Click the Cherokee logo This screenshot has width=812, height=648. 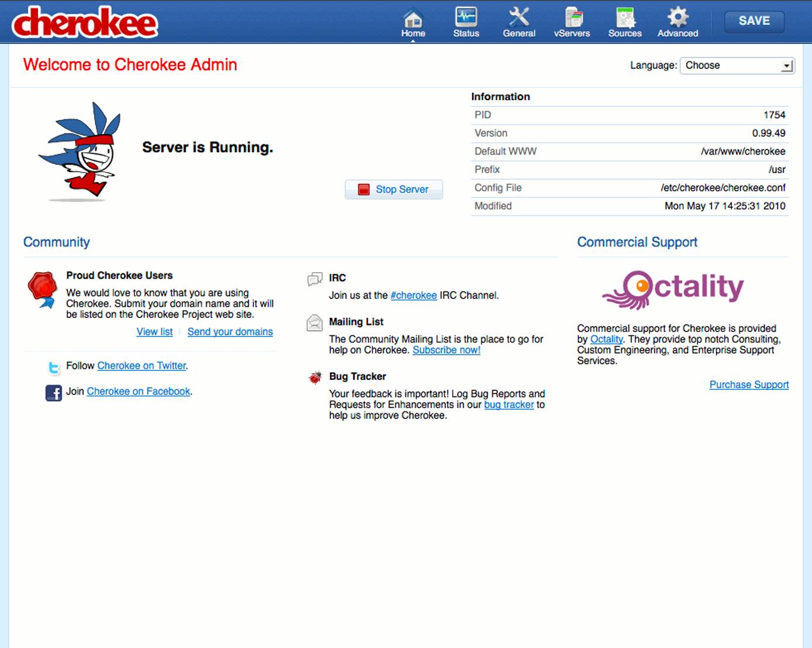tap(85, 22)
